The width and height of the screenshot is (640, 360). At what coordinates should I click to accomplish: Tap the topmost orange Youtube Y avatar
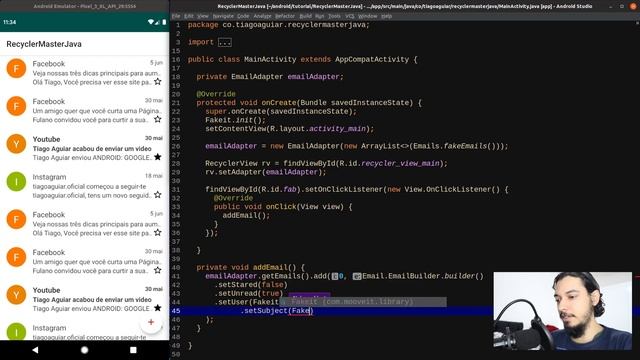[x=16, y=144]
